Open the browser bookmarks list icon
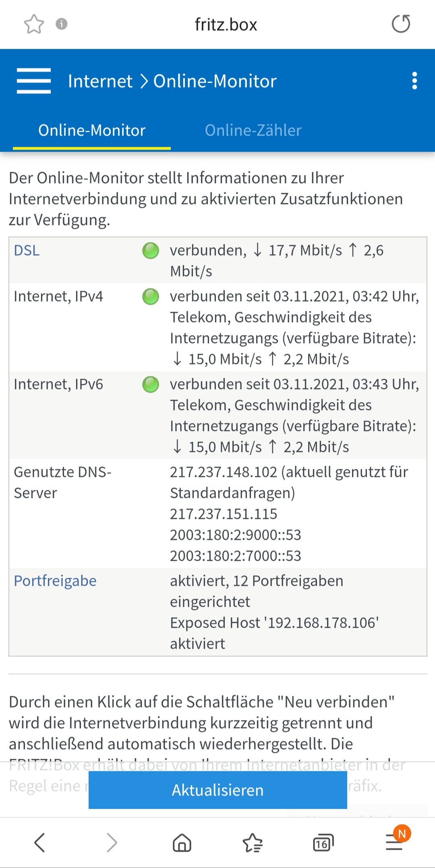The width and height of the screenshot is (435, 868). coord(253,843)
